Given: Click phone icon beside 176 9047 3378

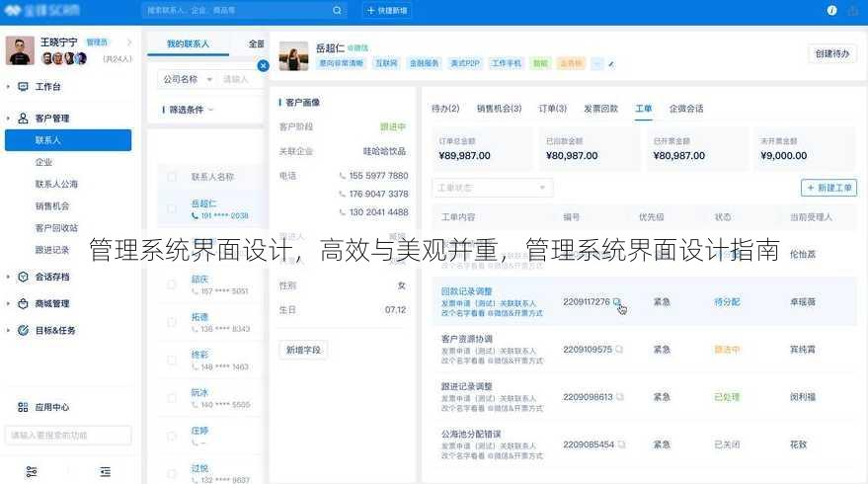Looking at the screenshot, I should [x=342, y=195].
